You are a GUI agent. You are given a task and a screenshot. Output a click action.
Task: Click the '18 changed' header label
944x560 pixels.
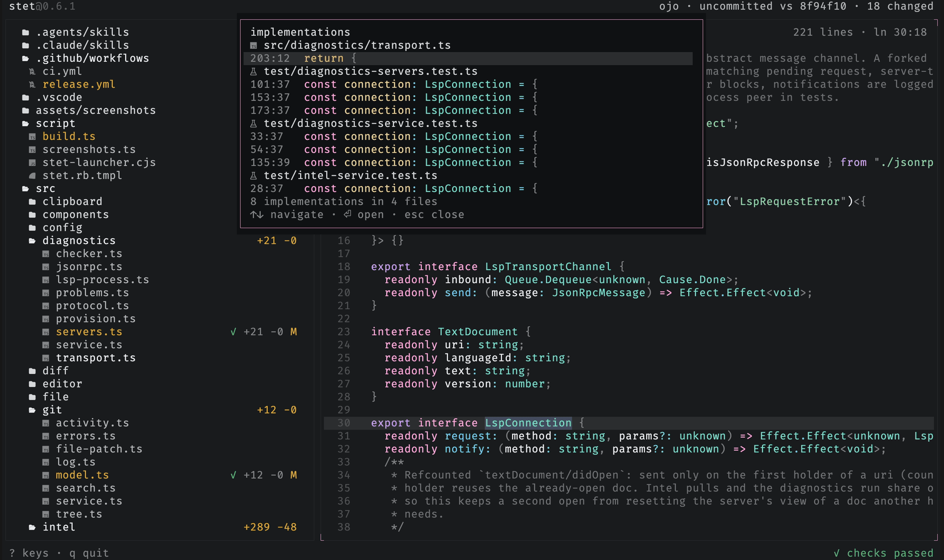(900, 6)
